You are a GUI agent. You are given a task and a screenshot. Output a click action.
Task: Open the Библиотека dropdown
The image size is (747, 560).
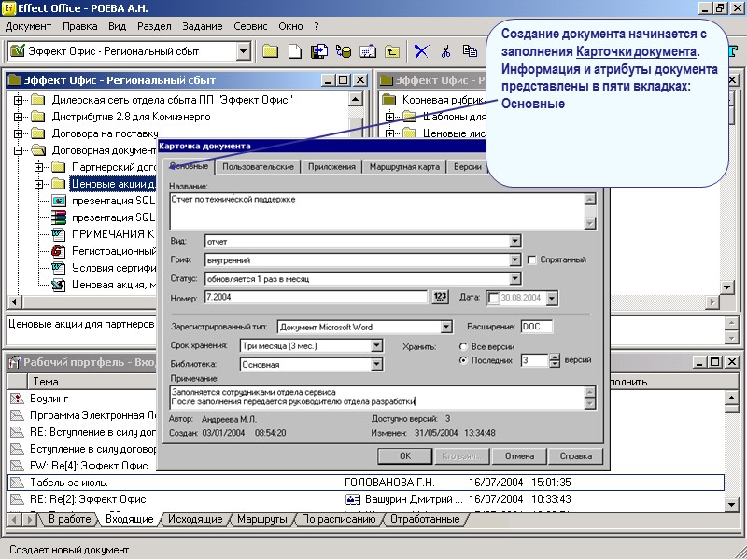(376, 364)
